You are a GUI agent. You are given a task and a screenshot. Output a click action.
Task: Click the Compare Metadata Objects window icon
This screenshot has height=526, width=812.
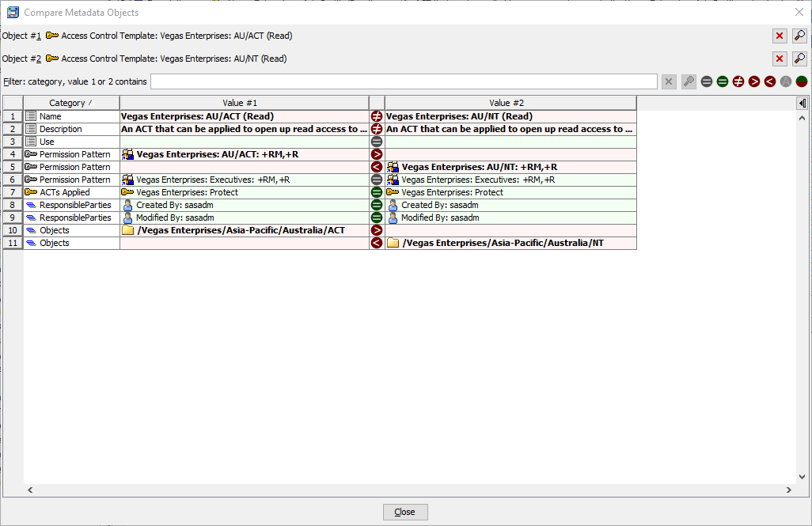[13, 13]
